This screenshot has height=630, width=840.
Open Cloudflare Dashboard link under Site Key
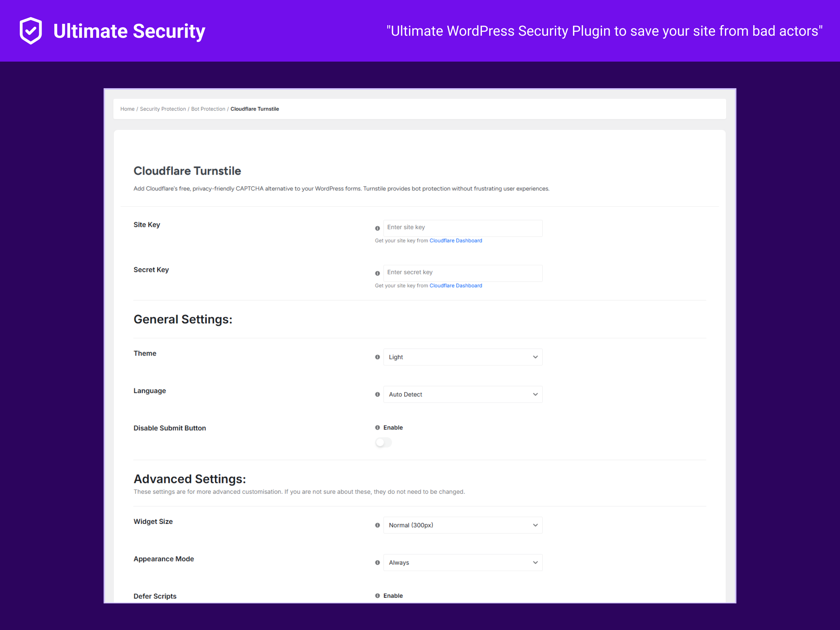[456, 240]
